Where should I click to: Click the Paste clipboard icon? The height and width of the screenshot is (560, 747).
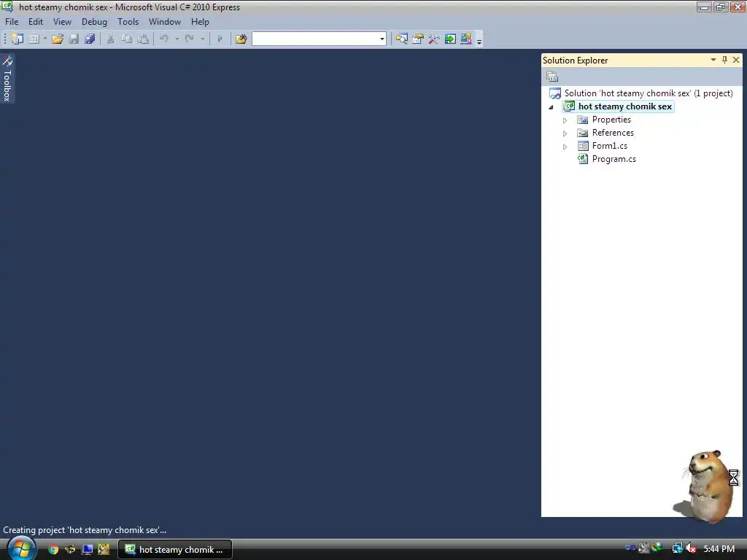(x=143, y=39)
